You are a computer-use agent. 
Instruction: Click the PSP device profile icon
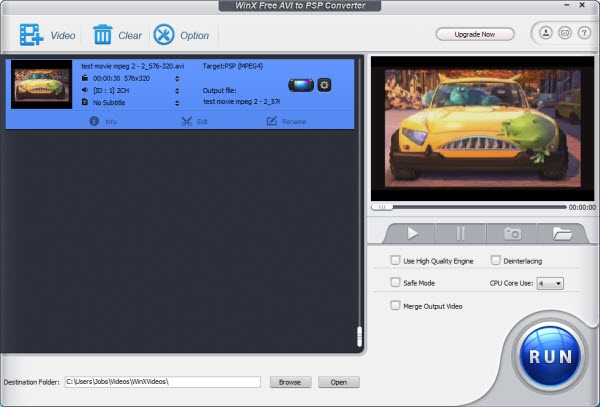(300, 84)
